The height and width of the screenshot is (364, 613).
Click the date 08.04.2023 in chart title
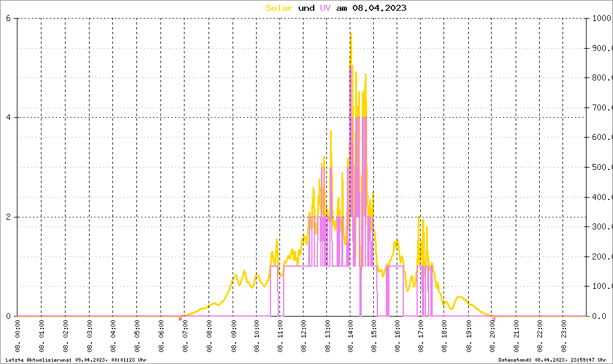(x=381, y=8)
